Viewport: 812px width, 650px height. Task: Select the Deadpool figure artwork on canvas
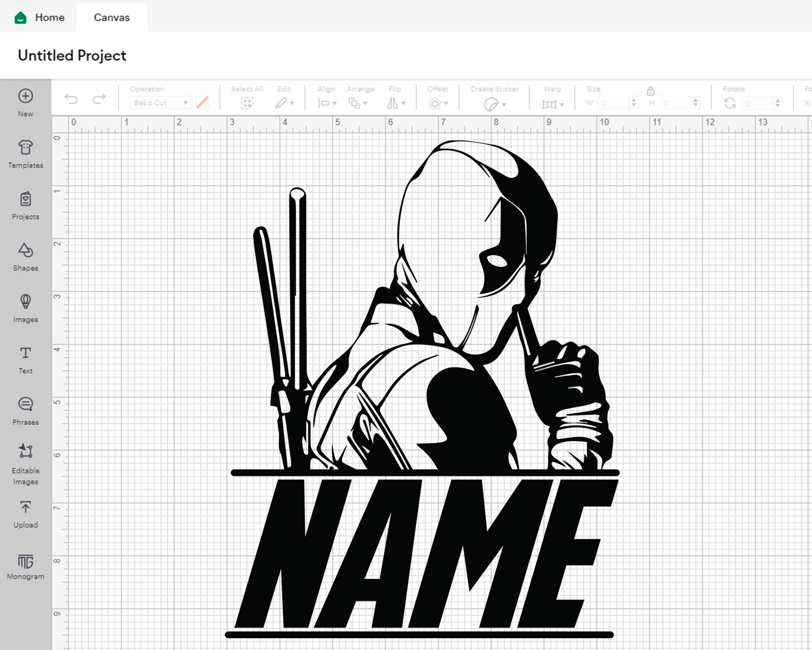point(433,305)
